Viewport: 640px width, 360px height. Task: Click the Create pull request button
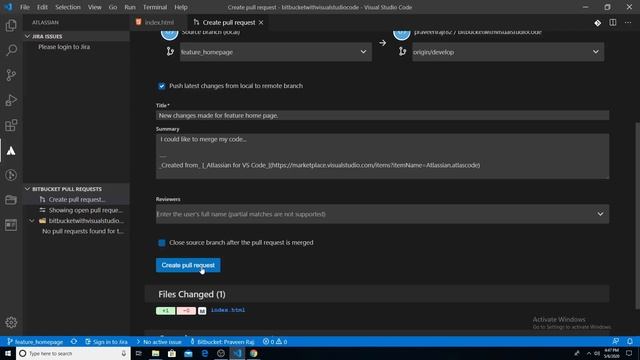click(x=188, y=265)
